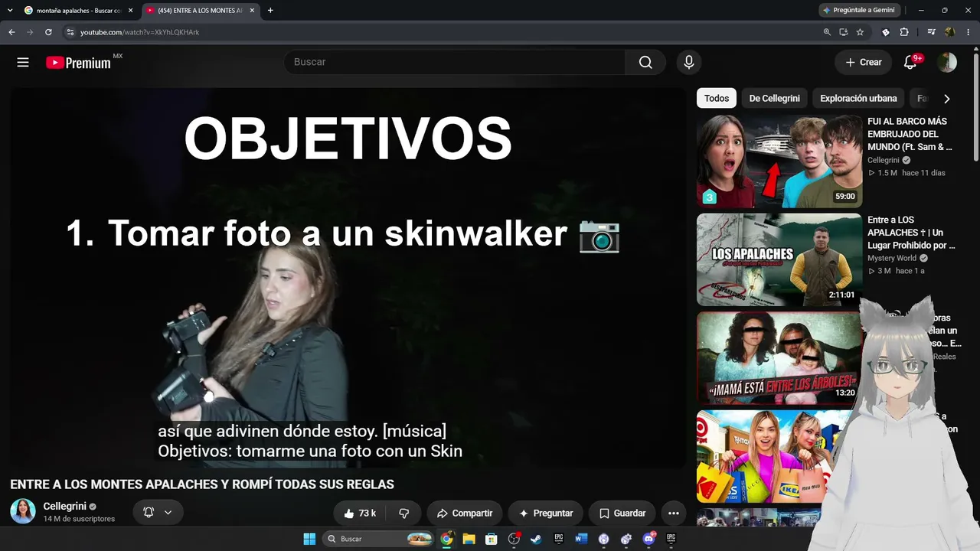
Task: Launch Steam from the taskbar
Action: point(536,539)
